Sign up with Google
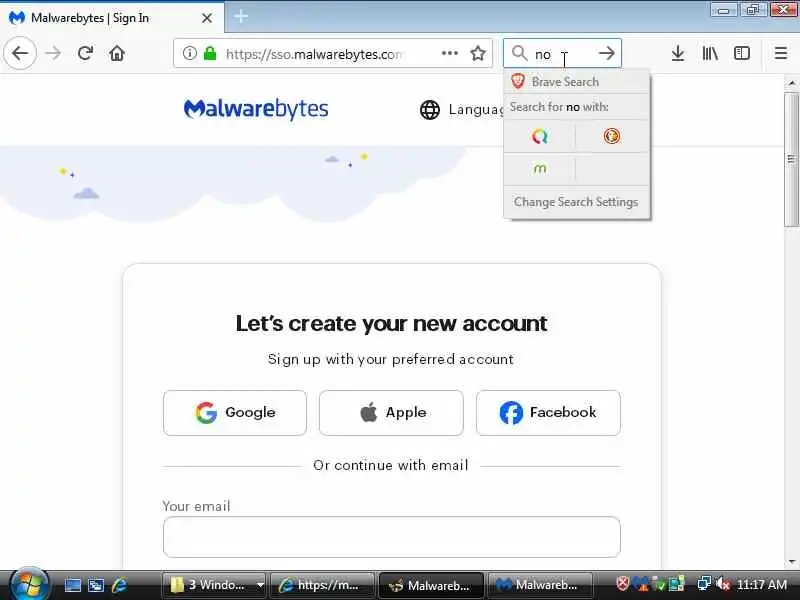This screenshot has height=600, width=800. 235,413
